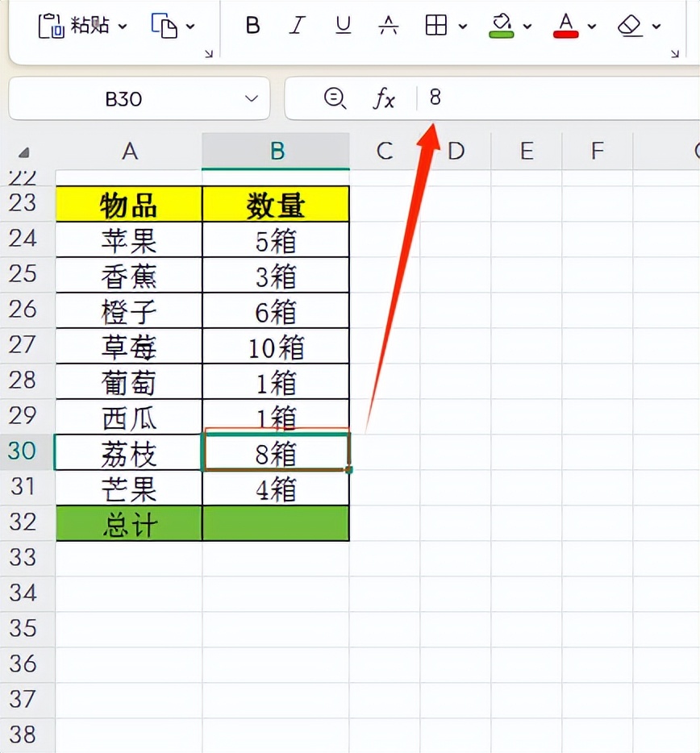Click the formula bar showing 8
The width and height of the screenshot is (700, 753).
click(557, 98)
